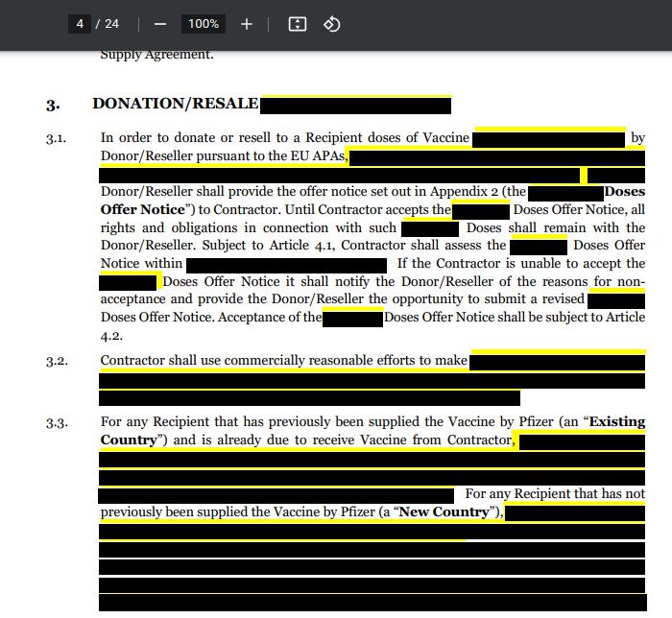The image size is (672, 618).
Task: Click the heading number '3.' beside DONATION/RESALE
Action: 53,106
